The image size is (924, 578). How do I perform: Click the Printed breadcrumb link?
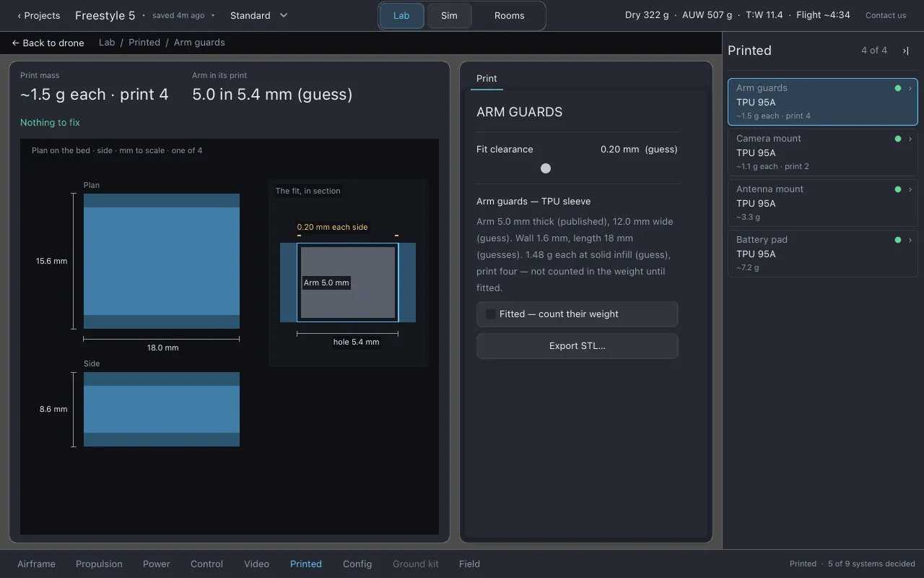144,43
